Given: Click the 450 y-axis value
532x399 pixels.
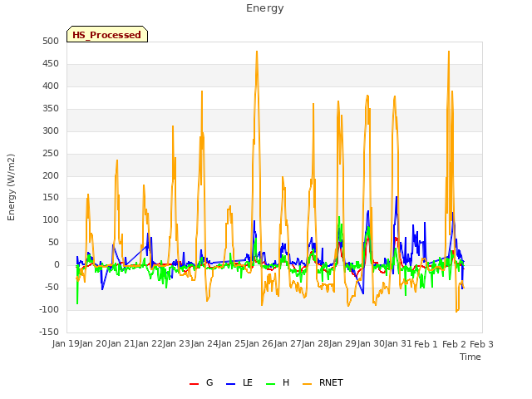Looking at the screenshot, I should (51, 63).
